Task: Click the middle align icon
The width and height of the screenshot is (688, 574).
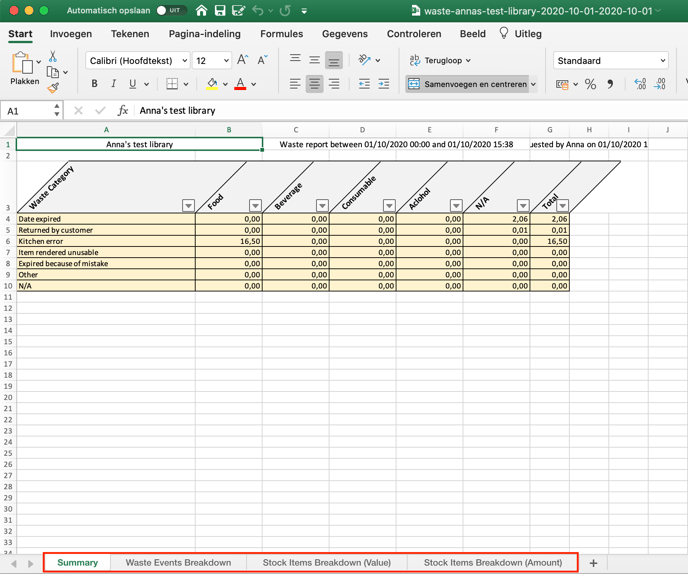Action: point(314,60)
